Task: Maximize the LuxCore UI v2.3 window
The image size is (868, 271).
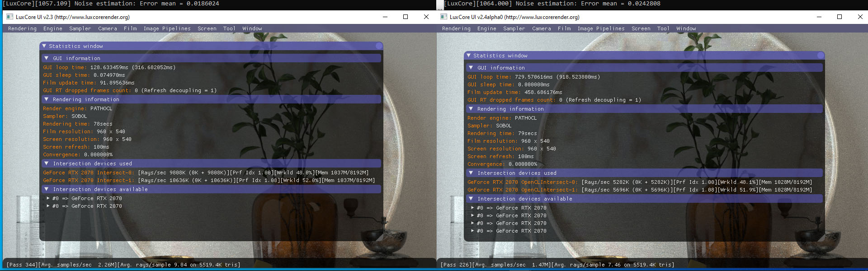Action: tap(406, 17)
